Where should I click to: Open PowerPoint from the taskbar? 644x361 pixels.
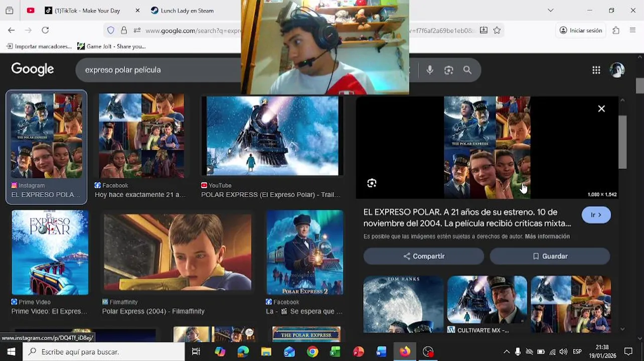click(358, 351)
